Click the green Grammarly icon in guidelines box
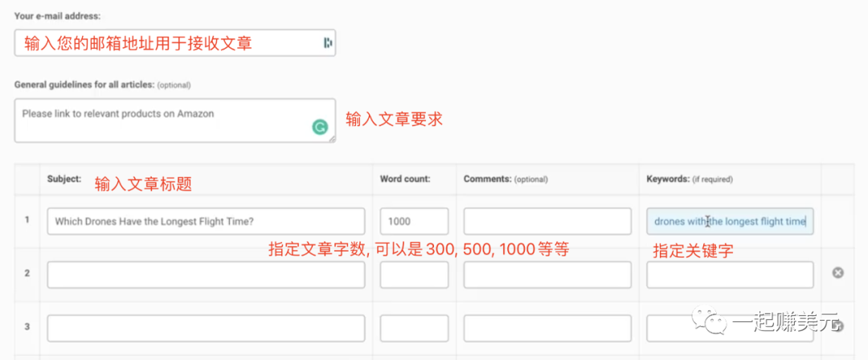This screenshot has width=868, height=360. tap(319, 128)
